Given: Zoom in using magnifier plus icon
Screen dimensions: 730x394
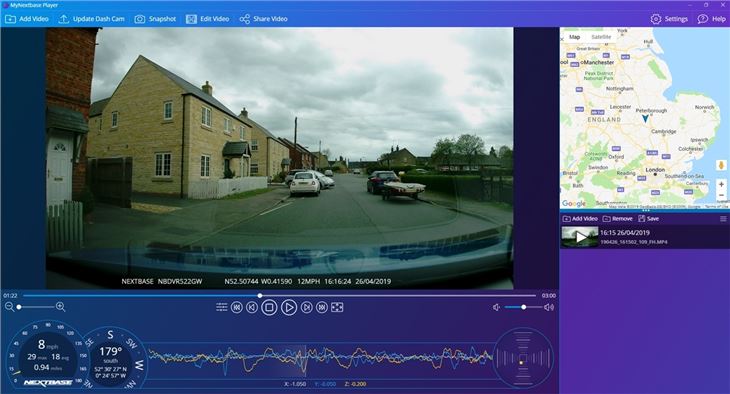Looking at the screenshot, I should pos(61,307).
